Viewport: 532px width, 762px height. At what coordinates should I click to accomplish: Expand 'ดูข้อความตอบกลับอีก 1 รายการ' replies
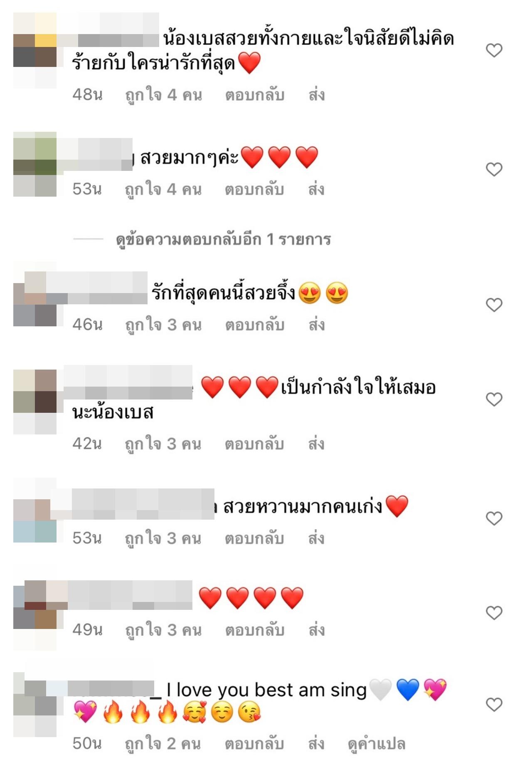(x=223, y=239)
